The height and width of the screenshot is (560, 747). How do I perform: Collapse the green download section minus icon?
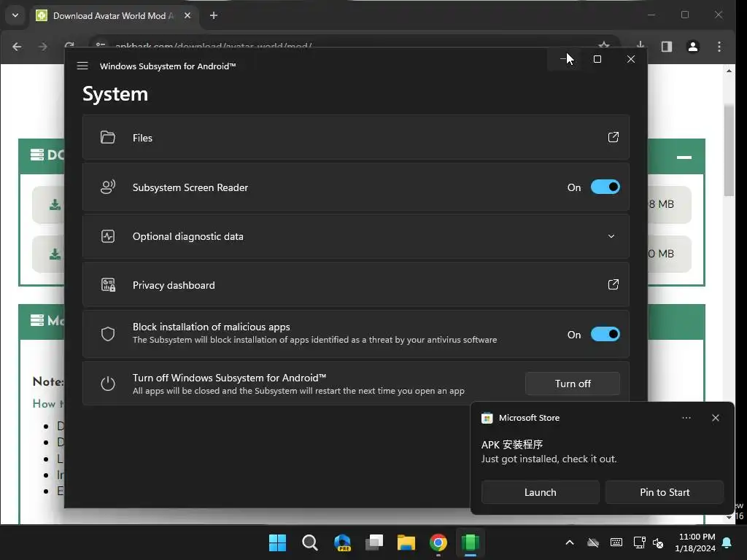click(x=684, y=157)
